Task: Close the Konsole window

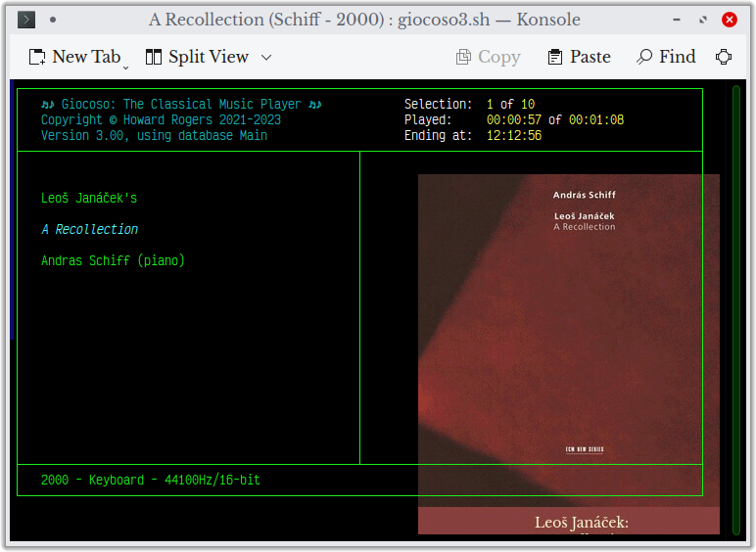Action: [730, 20]
